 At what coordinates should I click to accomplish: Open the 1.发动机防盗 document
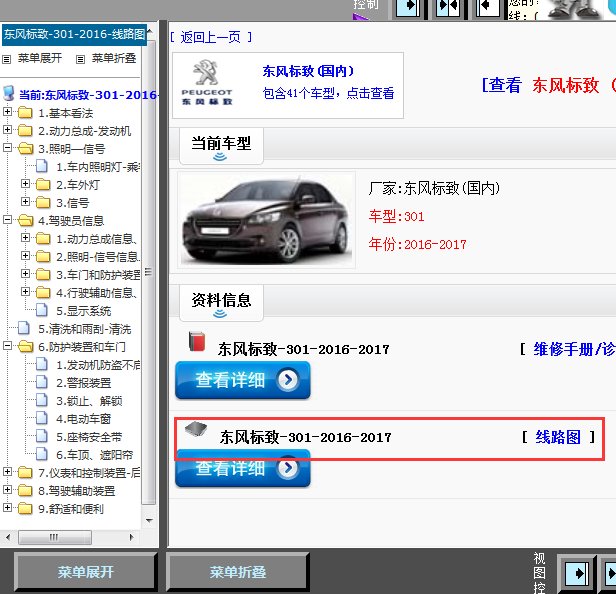98,365
